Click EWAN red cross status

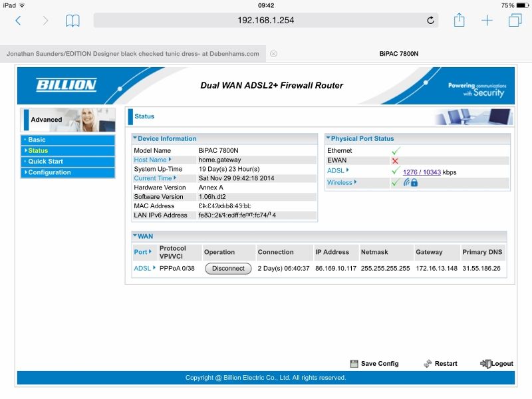point(395,160)
